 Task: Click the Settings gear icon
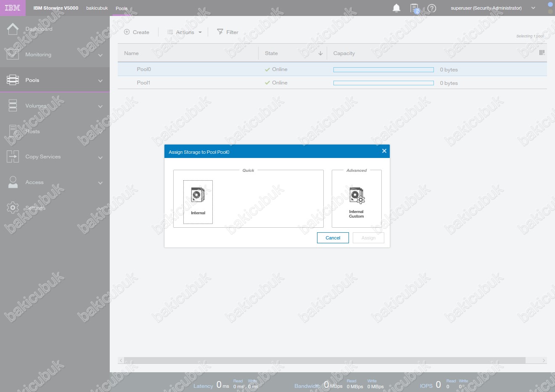[x=13, y=208]
